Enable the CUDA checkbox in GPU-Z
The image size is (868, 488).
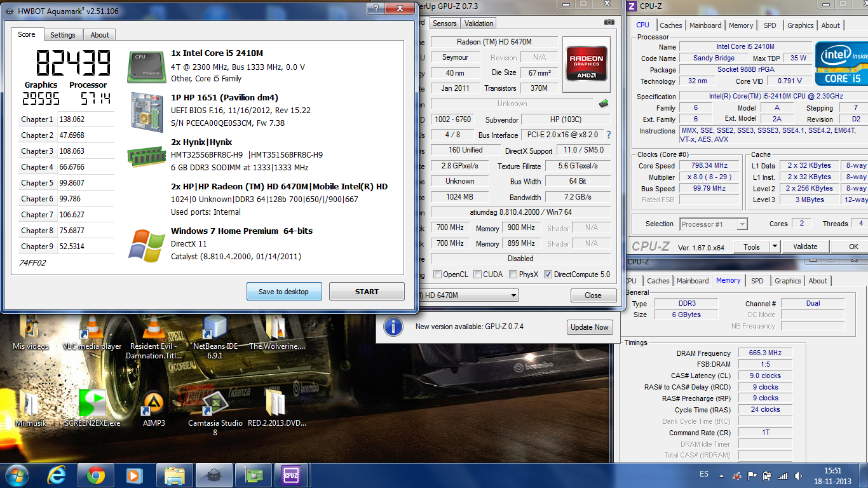[478, 274]
